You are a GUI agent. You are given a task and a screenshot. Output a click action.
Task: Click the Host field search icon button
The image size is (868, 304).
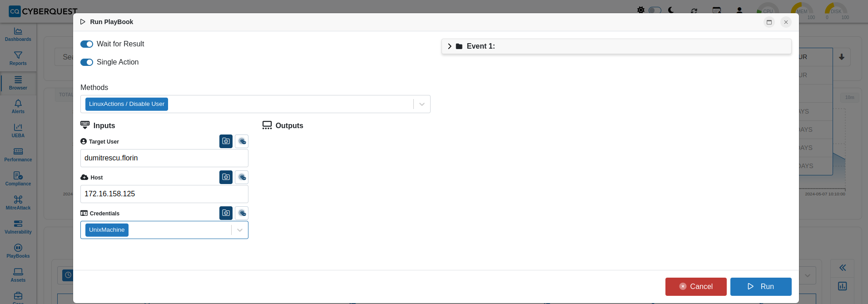pyautogui.click(x=242, y=177)
